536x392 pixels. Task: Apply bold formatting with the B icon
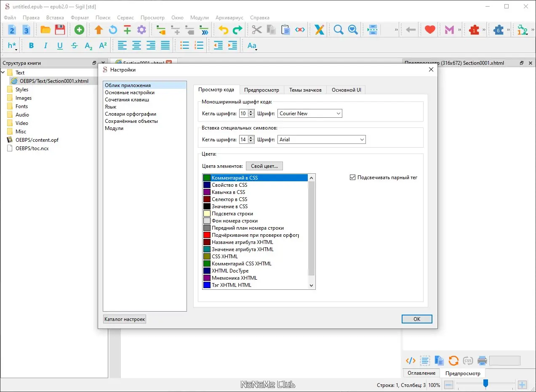[31, 46]
